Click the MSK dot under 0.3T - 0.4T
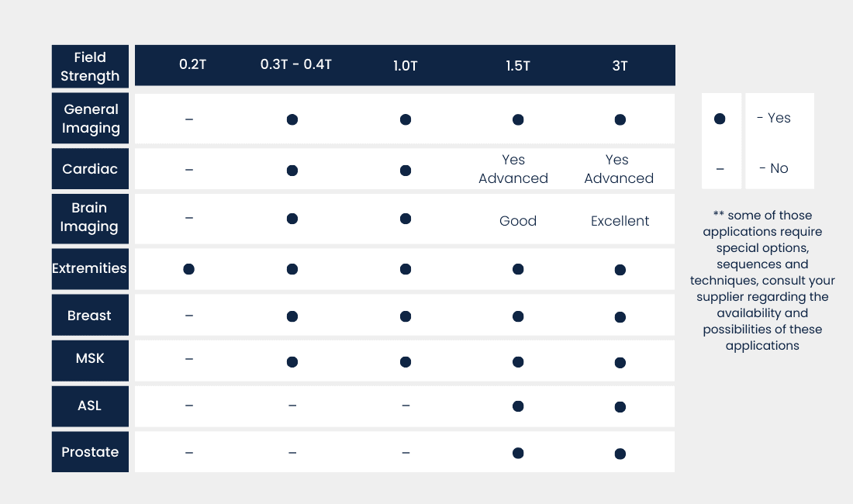Viewport: 853px width, 504px height. pos(292,362)
